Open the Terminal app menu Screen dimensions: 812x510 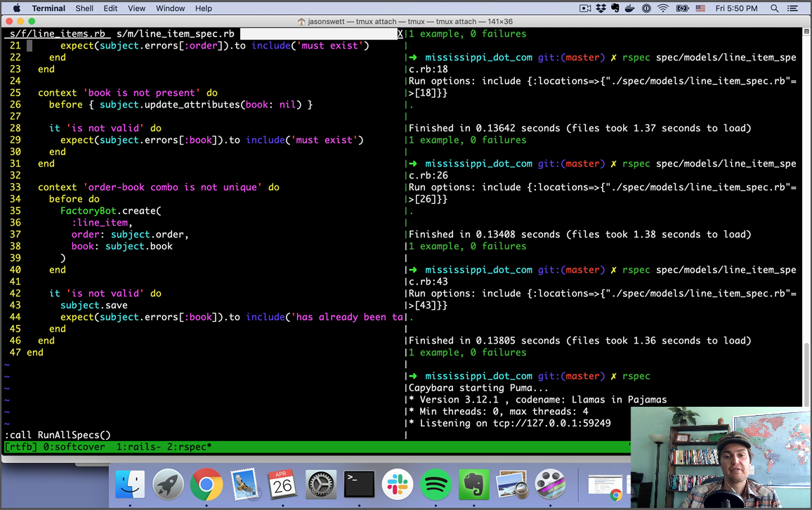(x=48, y=8)
